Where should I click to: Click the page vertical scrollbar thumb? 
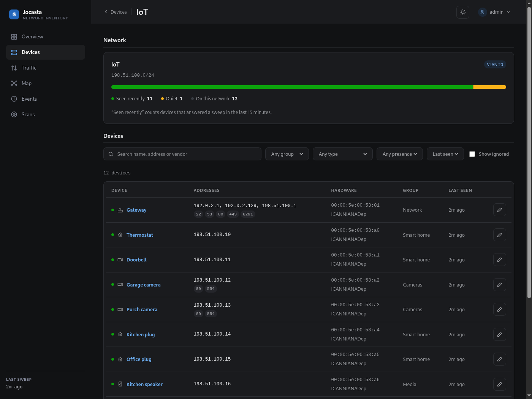[529, 152]
